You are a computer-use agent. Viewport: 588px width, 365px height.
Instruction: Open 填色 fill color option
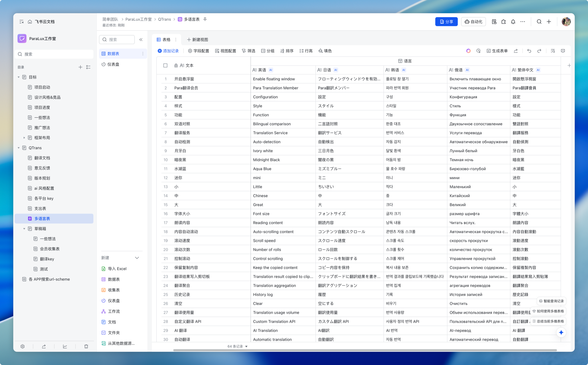pos(325,51)
